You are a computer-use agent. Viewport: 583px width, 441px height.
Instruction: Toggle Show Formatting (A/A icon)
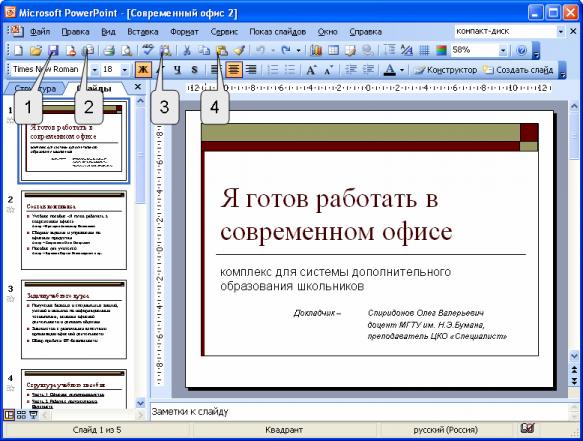tap(407, 50)
